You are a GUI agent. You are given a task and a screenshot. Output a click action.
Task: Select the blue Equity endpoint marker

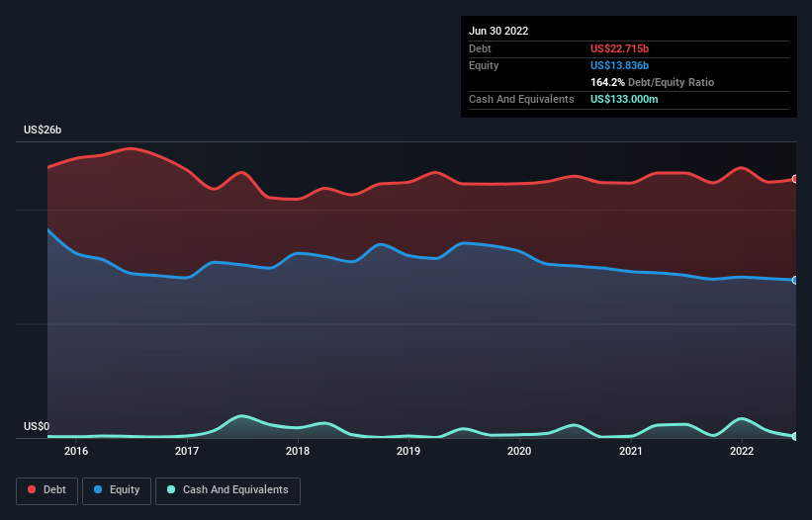(795, 280)
